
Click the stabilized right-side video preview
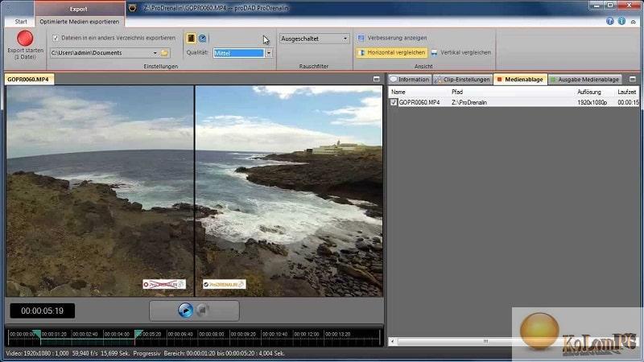[x=289, y=191]
